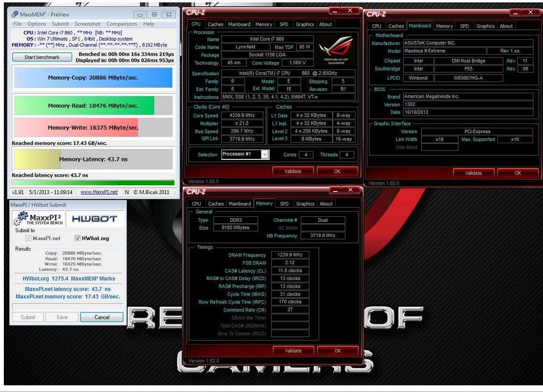Screen dimensions: 543x392
Task: Expand the Processor #1 selection dropdown
Action: pos(264,154)
